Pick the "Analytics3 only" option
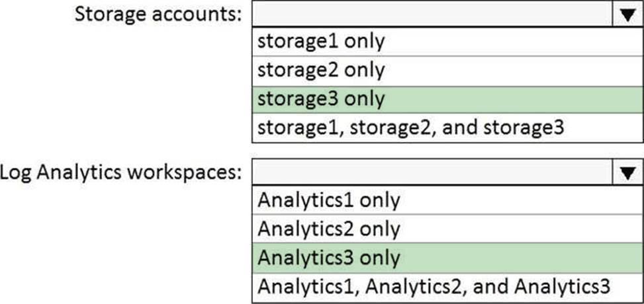 click(328, 257)
